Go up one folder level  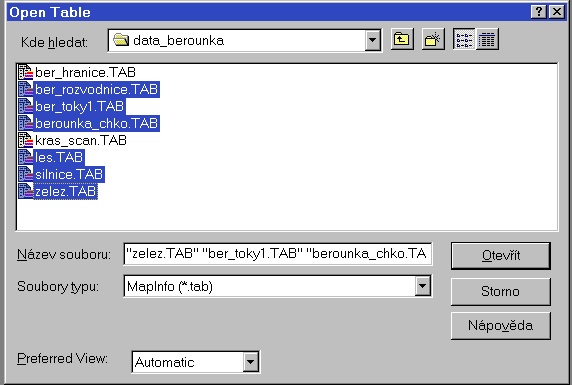[x=402, y=39]
